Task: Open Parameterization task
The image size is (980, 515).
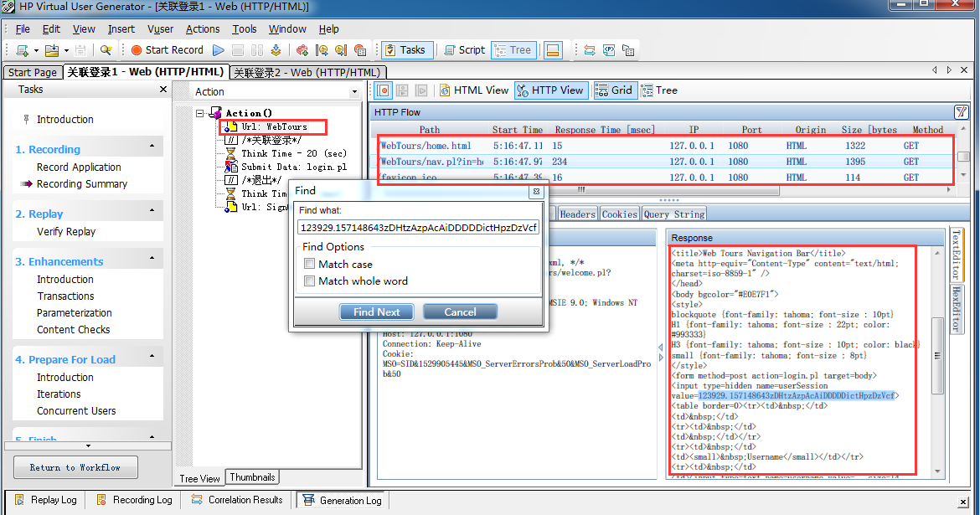Action: 75,312
